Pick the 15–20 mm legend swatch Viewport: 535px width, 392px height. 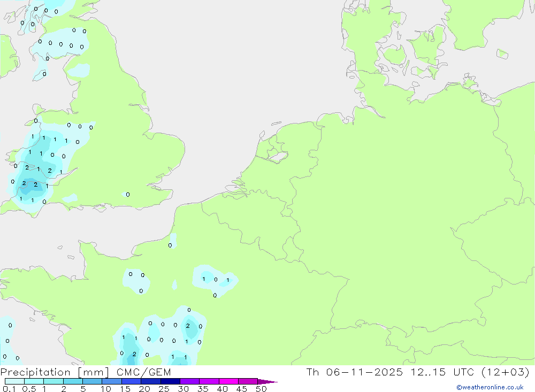[x=132, y=381]
